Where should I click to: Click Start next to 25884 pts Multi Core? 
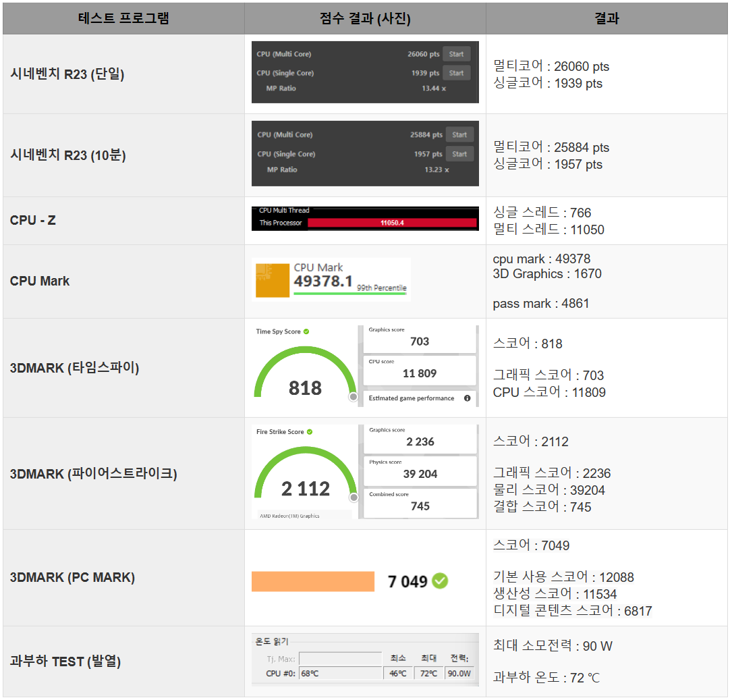[x=459, y=134]
